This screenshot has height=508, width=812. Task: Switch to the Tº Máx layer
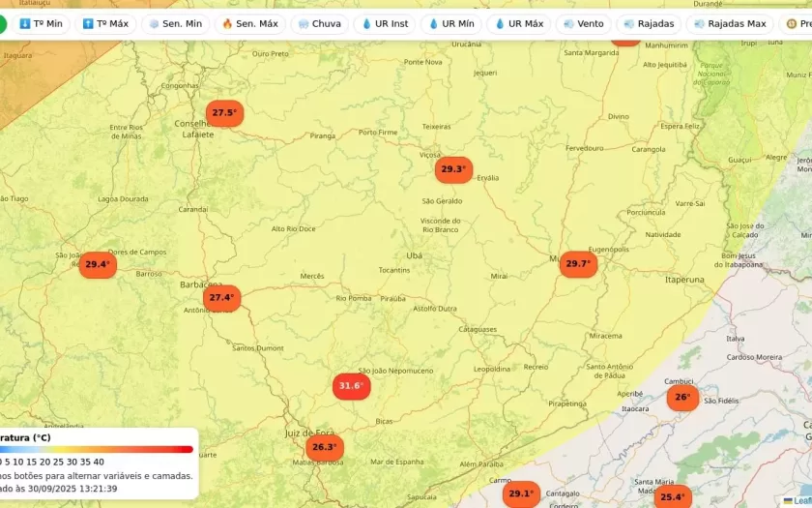point(105,23)
